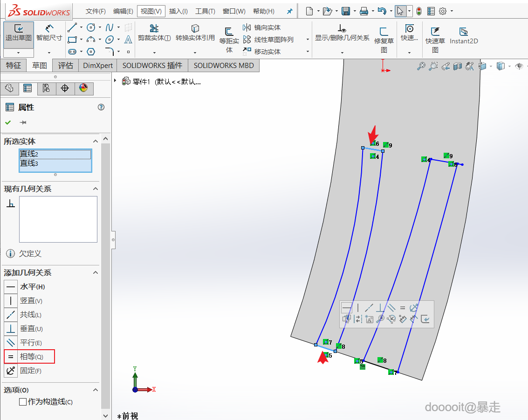Expand the 零件1 feature tree node

coord(116,81)
